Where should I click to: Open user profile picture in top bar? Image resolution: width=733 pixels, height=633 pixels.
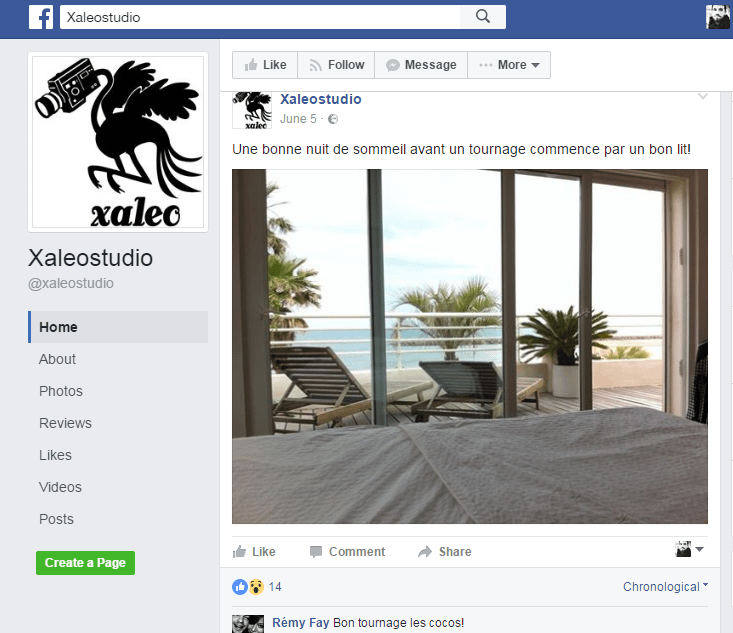tap(718, 17)
